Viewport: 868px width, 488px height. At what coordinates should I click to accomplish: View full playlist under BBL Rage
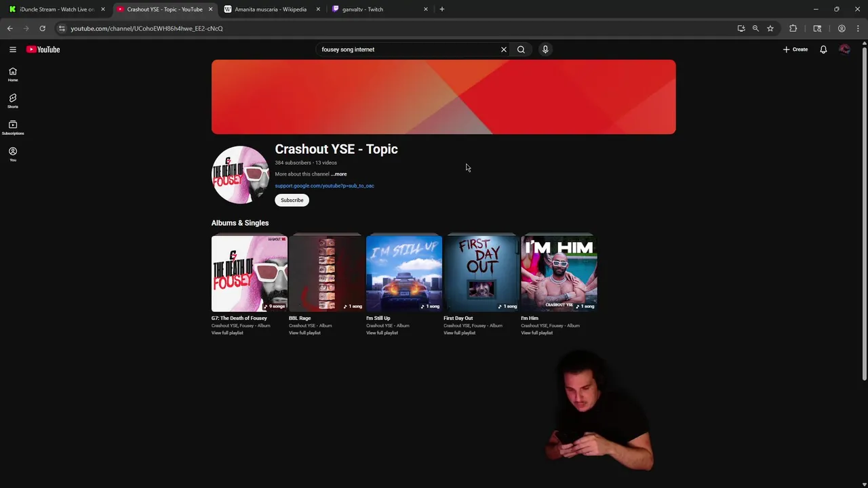point(304,333)
